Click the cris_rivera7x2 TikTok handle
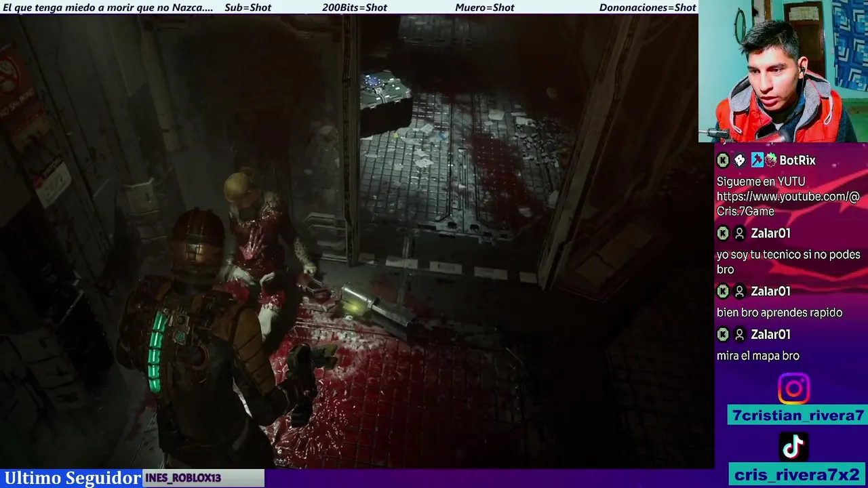This screenshot has width=868, height=488. point(797,474)
